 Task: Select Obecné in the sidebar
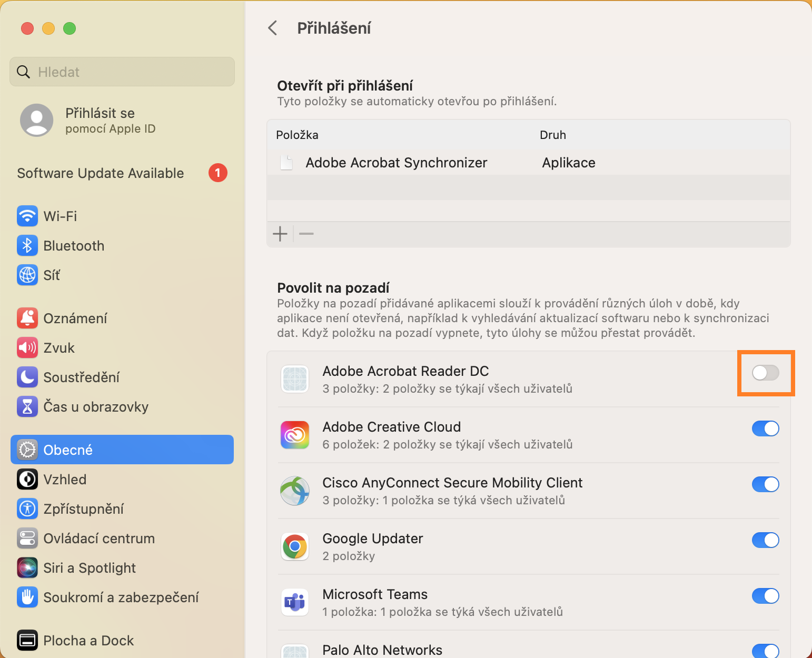[x=122, y=450]
